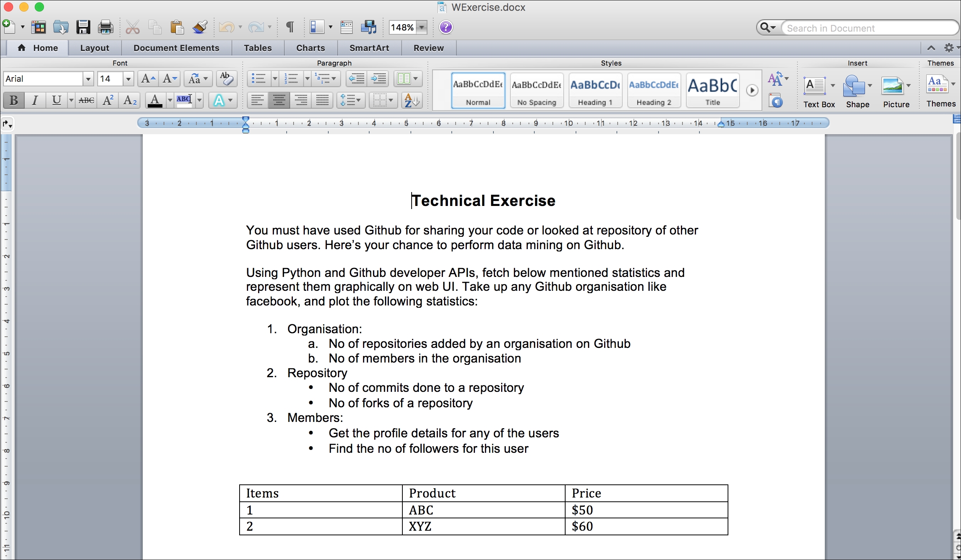The image size is (961, 560).
Task: Select Justify text alignment
Action: point(323,101)
